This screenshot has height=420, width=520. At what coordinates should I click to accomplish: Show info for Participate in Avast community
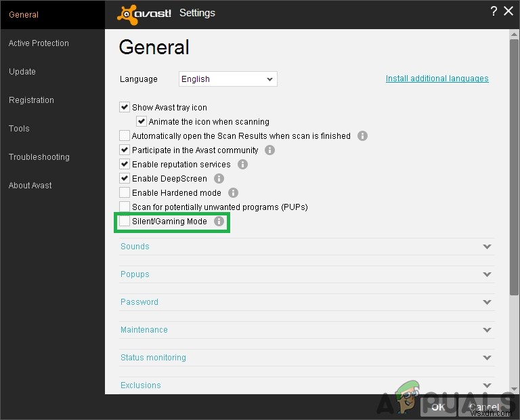pos(269,150)
